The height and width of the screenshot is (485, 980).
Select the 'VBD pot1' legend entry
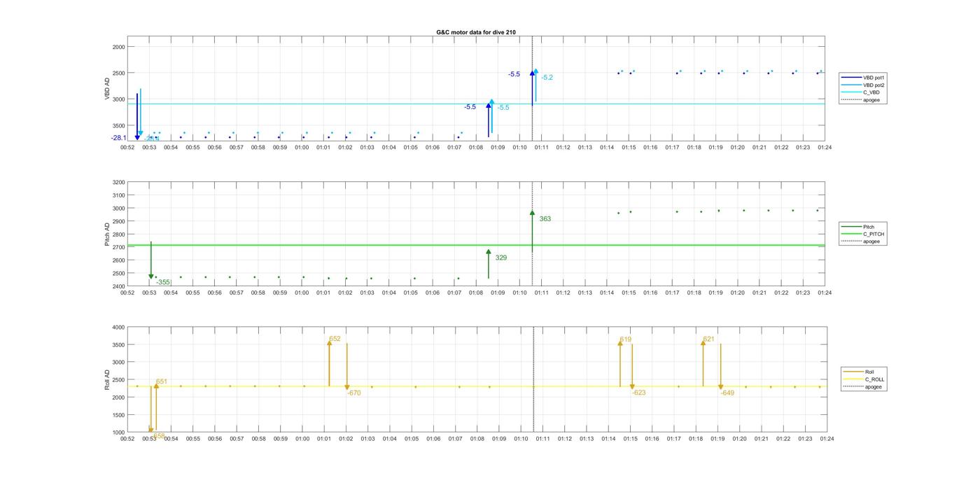864,77
